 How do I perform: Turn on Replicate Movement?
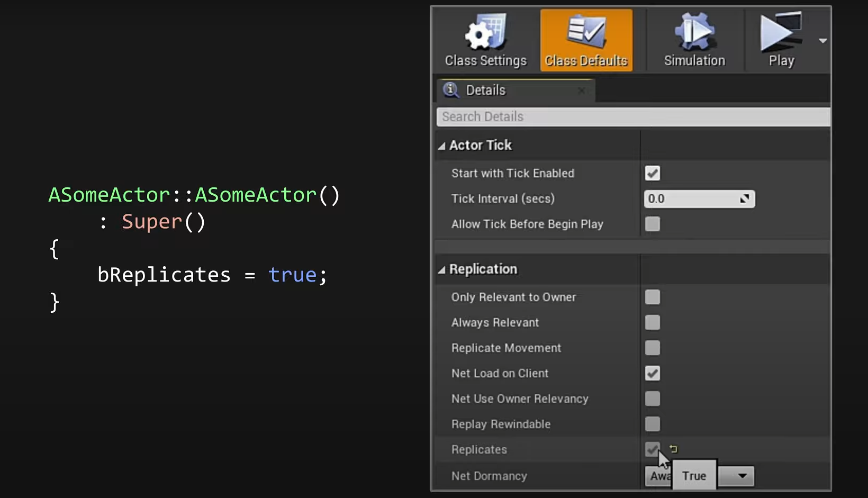pyautogui.click(x=652, y=348)
